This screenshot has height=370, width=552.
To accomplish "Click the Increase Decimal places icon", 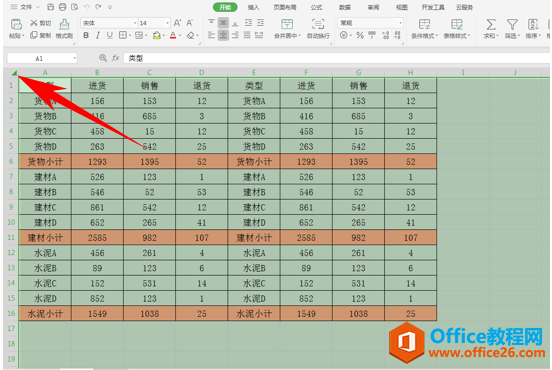I will pyautogui.click(x=385, y=35).
